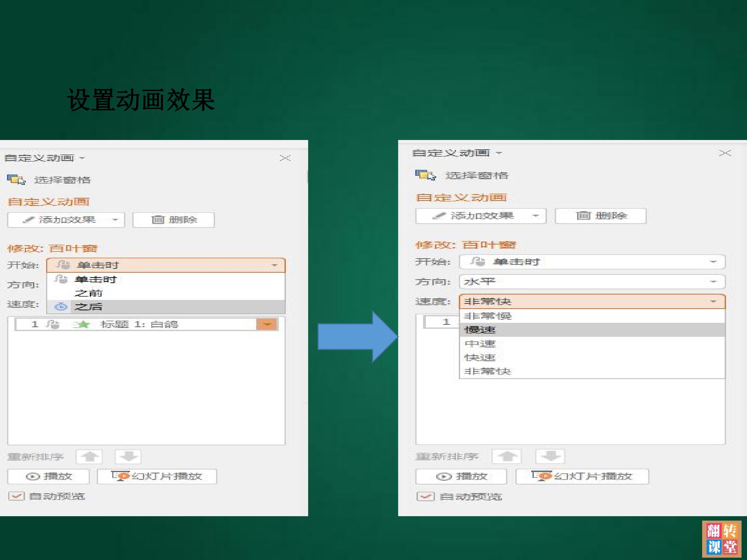Click 选择窗格 label in right panel

pos(476,176)
